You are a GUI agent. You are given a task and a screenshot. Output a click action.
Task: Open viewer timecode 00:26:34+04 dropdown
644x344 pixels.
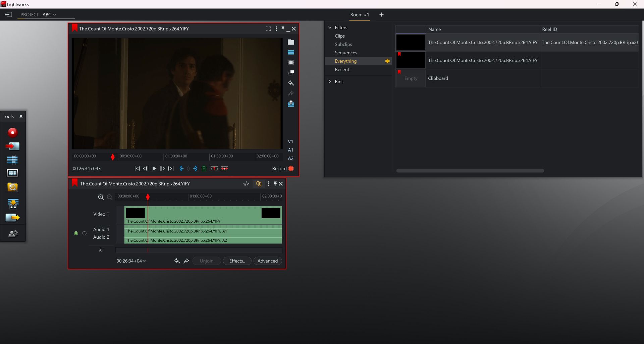[x=87, y=169]
